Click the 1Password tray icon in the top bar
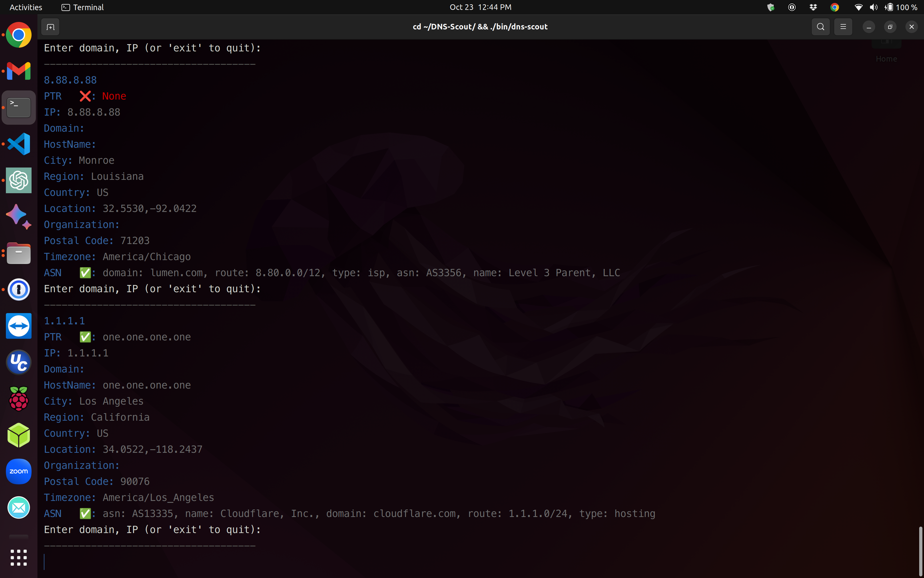This screenshot has height=578, width=924. [792, 7]
